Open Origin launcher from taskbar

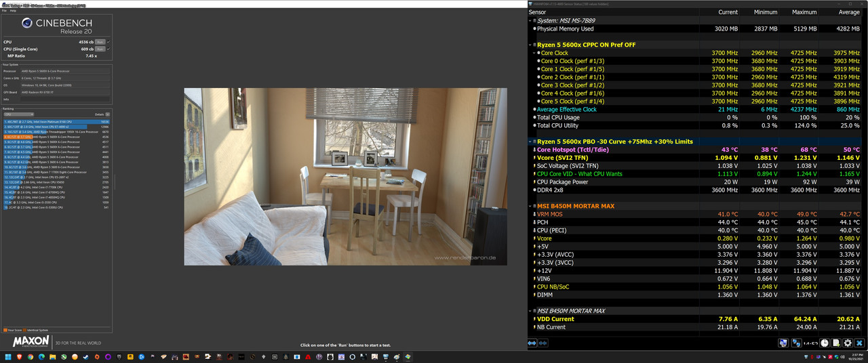coord(97,356)
